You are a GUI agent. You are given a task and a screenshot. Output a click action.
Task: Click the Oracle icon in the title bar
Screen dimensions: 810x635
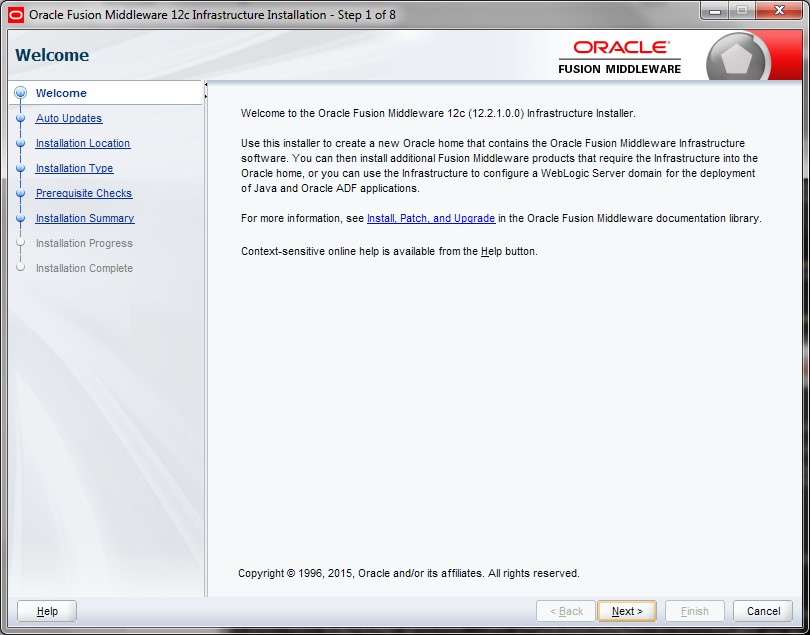tap(16, 14)
